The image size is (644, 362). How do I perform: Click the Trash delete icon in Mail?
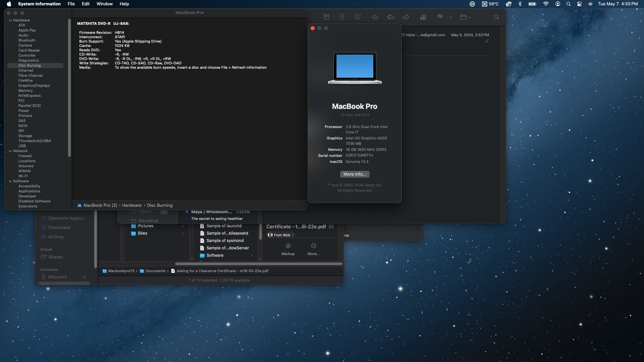point(342,17)
